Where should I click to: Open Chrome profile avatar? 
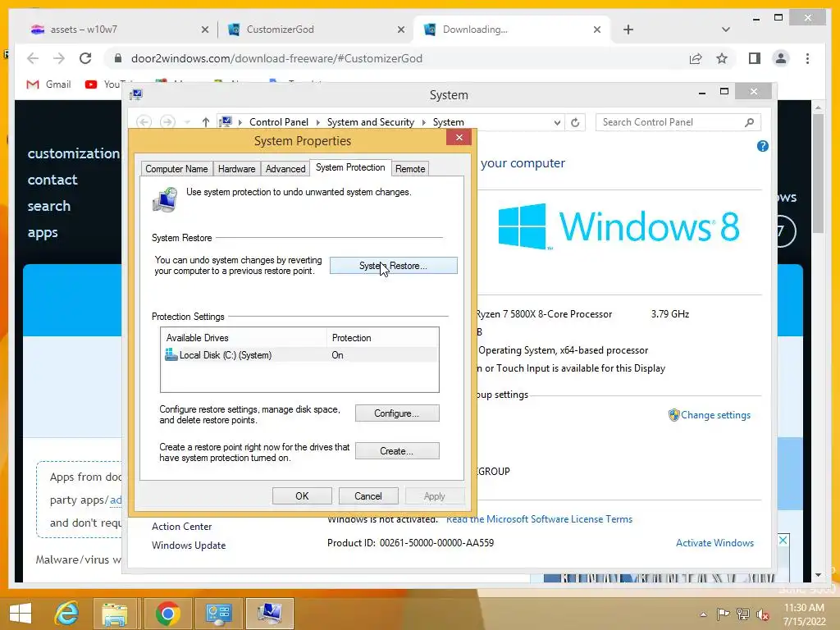[x=781, y=58]
